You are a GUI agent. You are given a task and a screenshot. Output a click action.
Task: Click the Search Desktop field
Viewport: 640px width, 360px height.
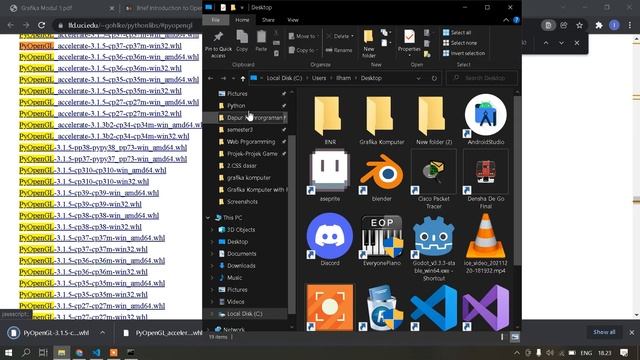pos(482,78)
